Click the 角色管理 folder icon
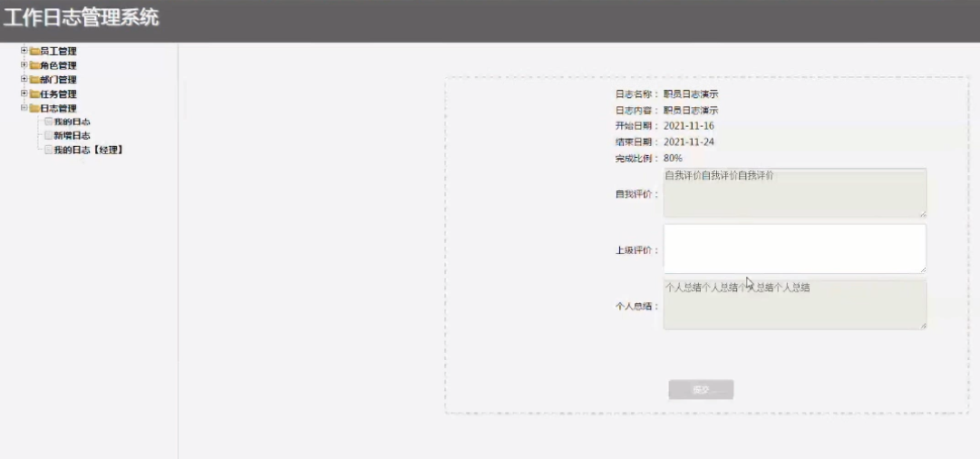Image resolution: width=980 pixels, height=459 pixels. click(34, 65)
